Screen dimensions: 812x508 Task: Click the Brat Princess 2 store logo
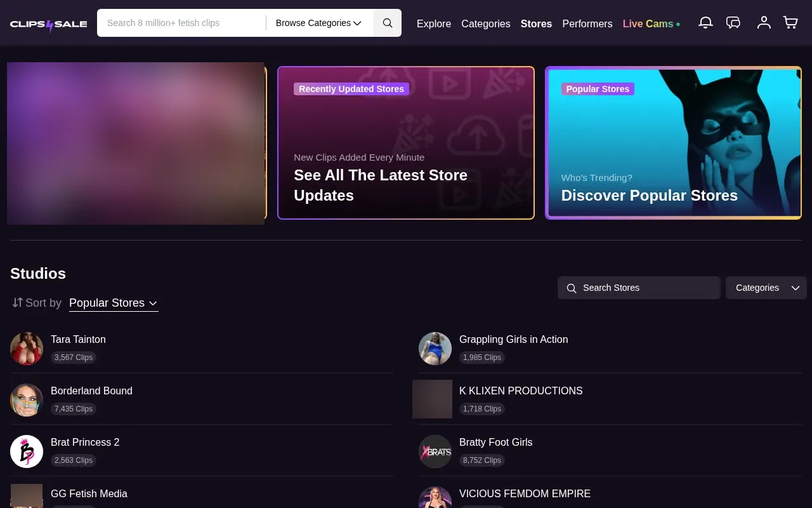point(27,451)
